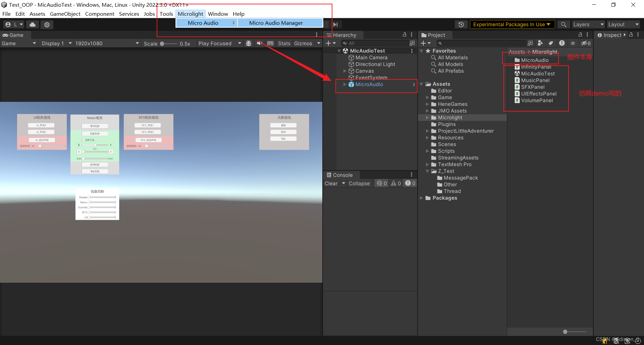Click the Stats icon in Game toolbar
The image size is (644, 345).
click(x=284, y=43)
